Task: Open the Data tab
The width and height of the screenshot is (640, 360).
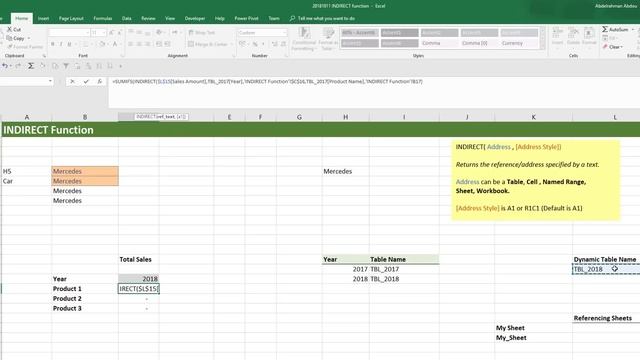Action: [x=127, y=18]
